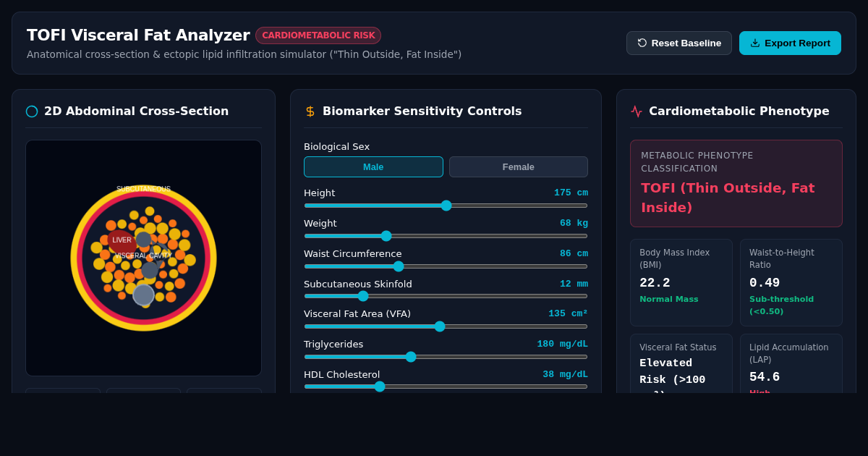Click the Weight slider handle

pos(386,236)
